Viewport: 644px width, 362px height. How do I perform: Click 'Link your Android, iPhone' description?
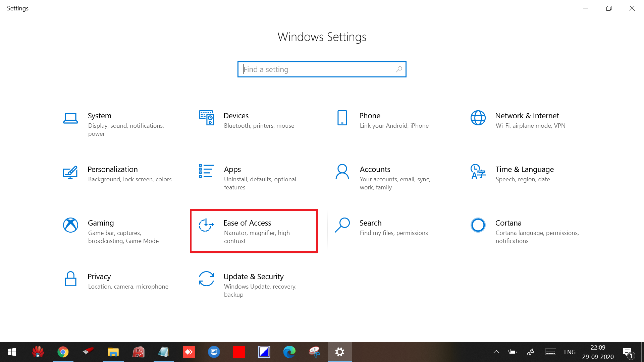click(394, 126)
